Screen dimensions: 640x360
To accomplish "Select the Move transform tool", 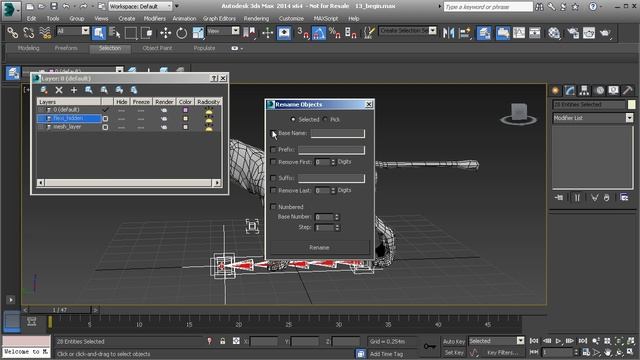I will click(x=165, y=33).
